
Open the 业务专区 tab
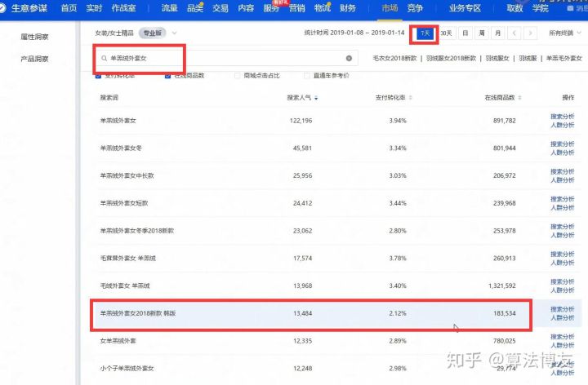465,8
